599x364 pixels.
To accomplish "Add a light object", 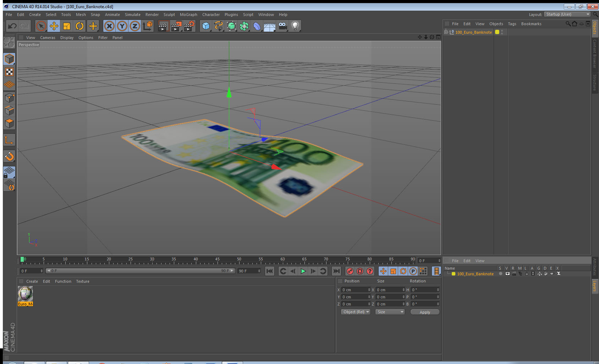I will click(x=295, y=26).
